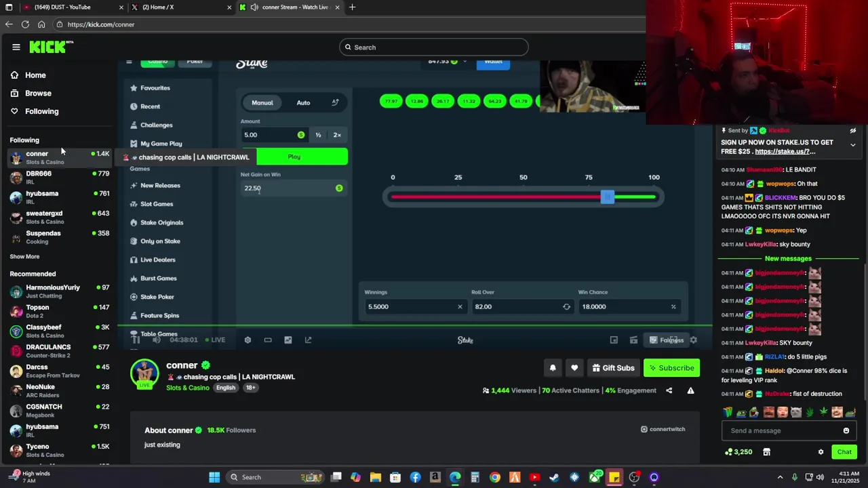Select the conner Stream Kick tab
Image resolution: width=868 pixels, height=488 pixels.
pos(289,7)
